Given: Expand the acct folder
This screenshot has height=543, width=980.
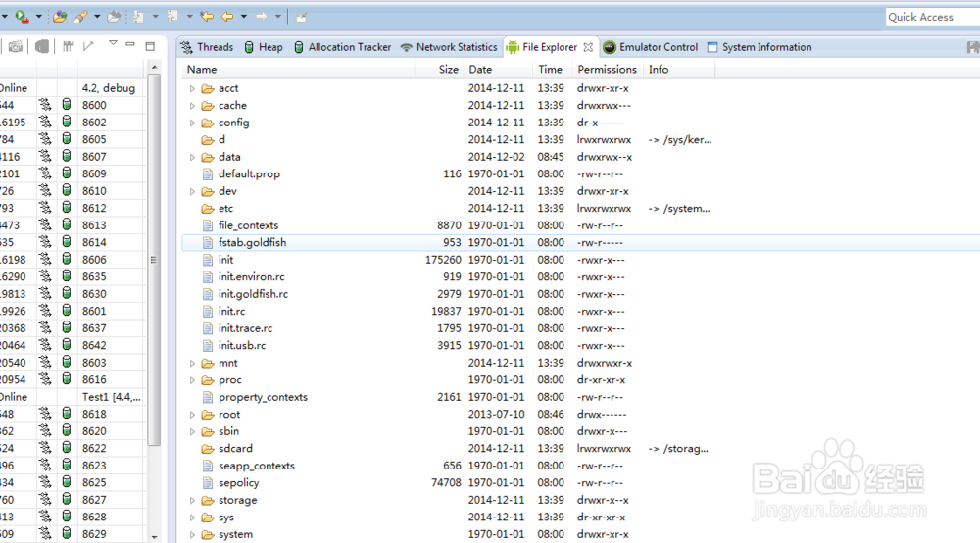Looking at the screenshot, I should click(192, 89).
